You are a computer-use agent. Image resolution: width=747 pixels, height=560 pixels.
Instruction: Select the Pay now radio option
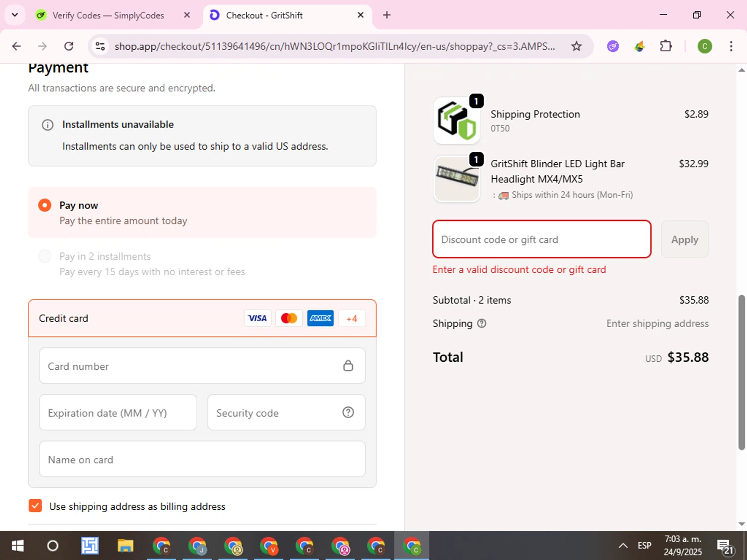click(45, 205)
